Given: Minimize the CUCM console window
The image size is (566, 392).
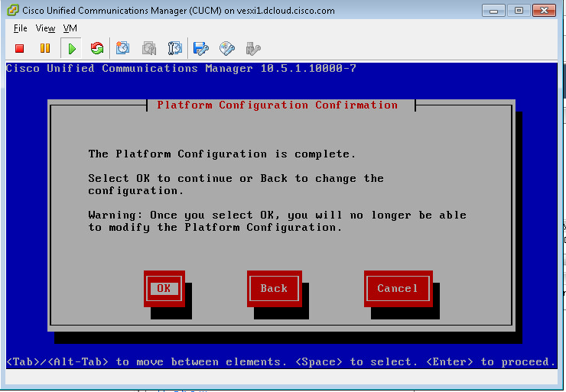Looking at the screenshot, I should (x=493, y=11).
